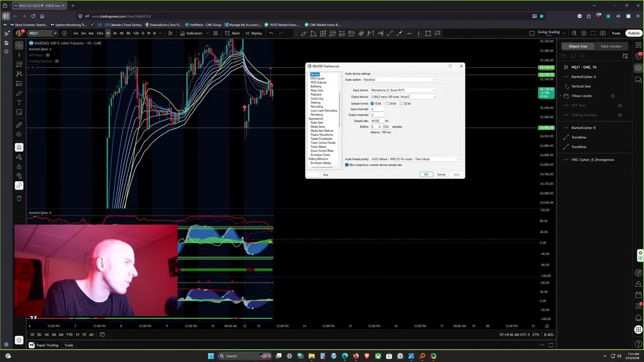644x362 pixels.
Task: Open the Input device Microphone dropdown
Action: click(403, 90)
